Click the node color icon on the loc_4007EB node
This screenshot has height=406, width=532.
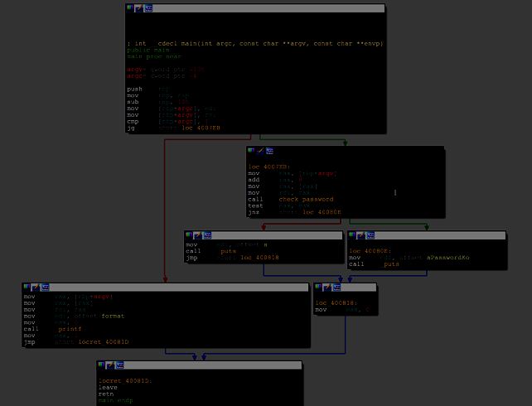tap(251, 150)
